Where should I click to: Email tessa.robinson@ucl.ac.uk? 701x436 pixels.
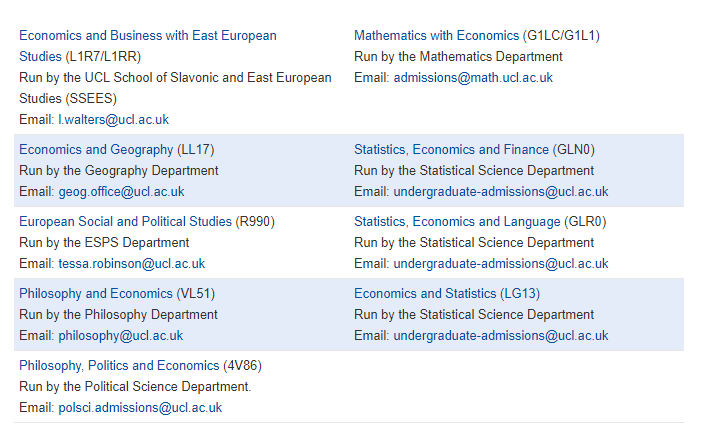pos(131,264)
